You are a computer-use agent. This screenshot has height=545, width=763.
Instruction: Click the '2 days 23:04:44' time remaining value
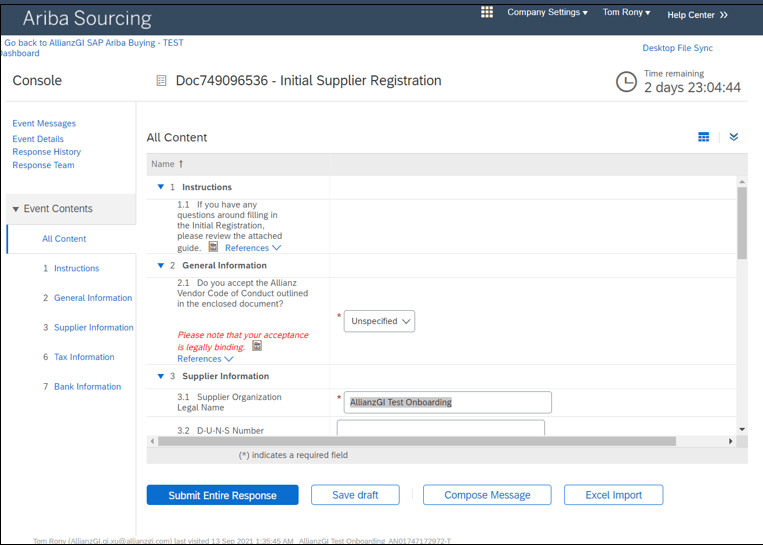(692, 88)
